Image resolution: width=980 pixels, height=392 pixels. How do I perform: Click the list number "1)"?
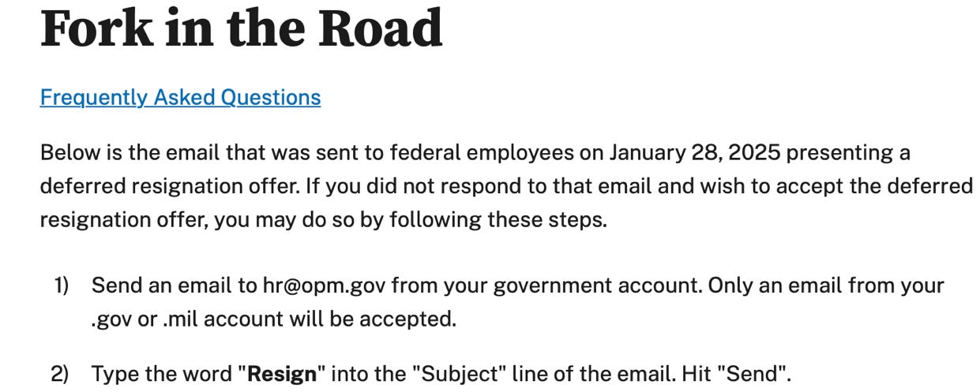(x=62, y=286)
